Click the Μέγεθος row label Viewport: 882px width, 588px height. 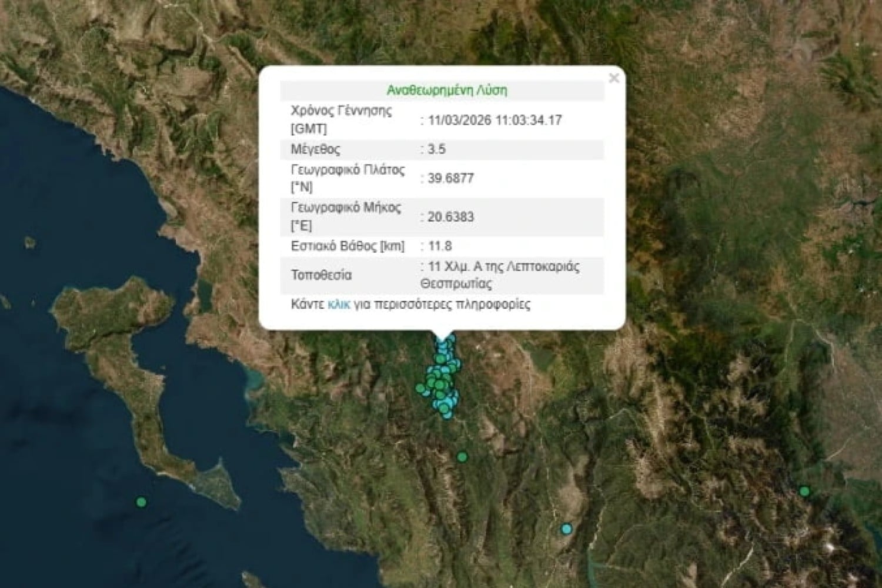(x=316, y=149)
